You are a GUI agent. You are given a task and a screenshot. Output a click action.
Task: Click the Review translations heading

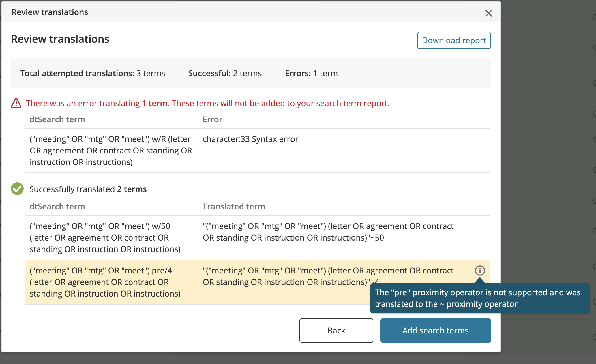click(60, 39)
